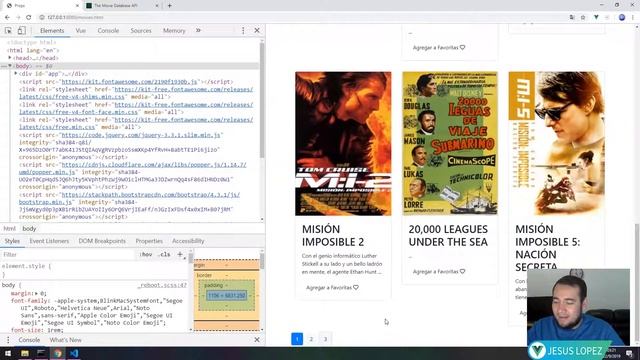Go back in browser history

(x=7, y=18)
